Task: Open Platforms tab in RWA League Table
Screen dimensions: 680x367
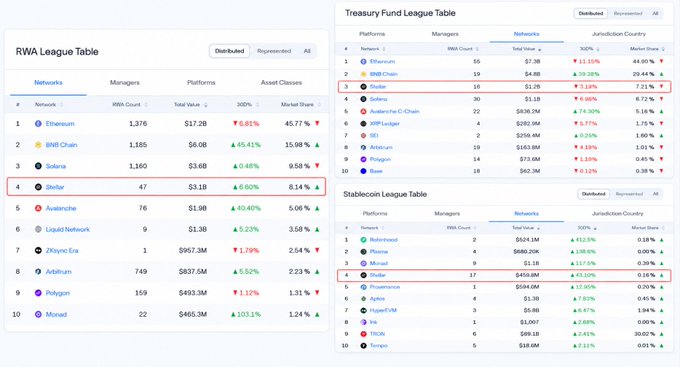Action: pyautogui.click(x=201, y=82)
